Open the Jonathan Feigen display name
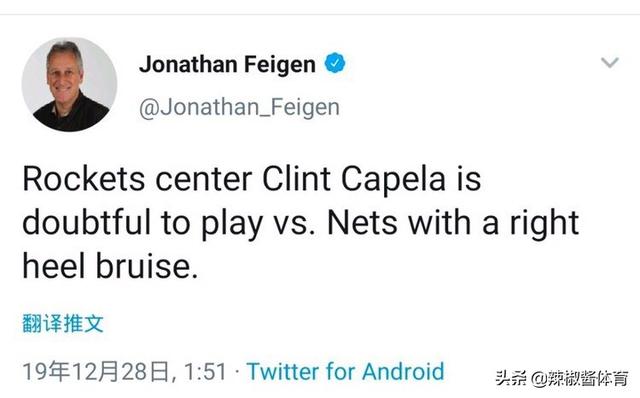Screen dimensions: 640x398 227,65
